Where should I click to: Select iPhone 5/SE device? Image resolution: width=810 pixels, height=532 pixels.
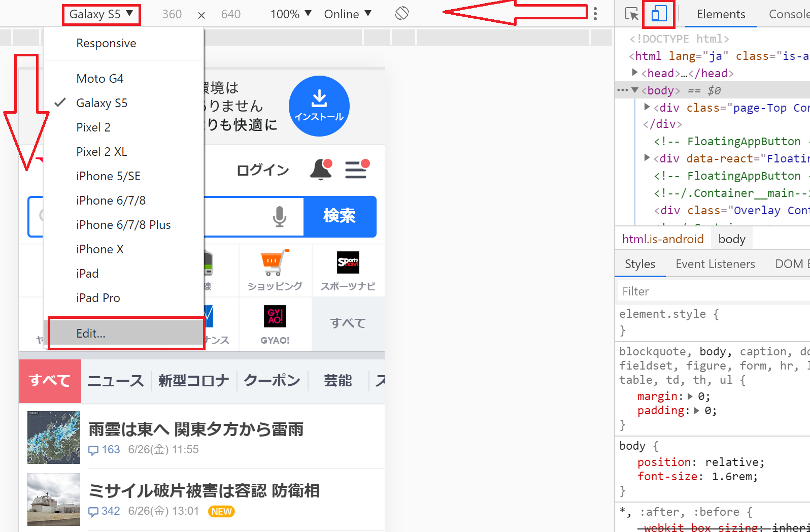pyautogui.click(x=124, y=176)
